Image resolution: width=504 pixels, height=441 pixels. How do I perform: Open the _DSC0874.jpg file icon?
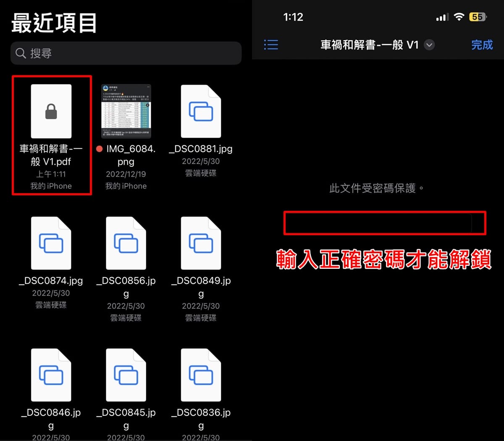pyautogui.click(x=51, y=243)
